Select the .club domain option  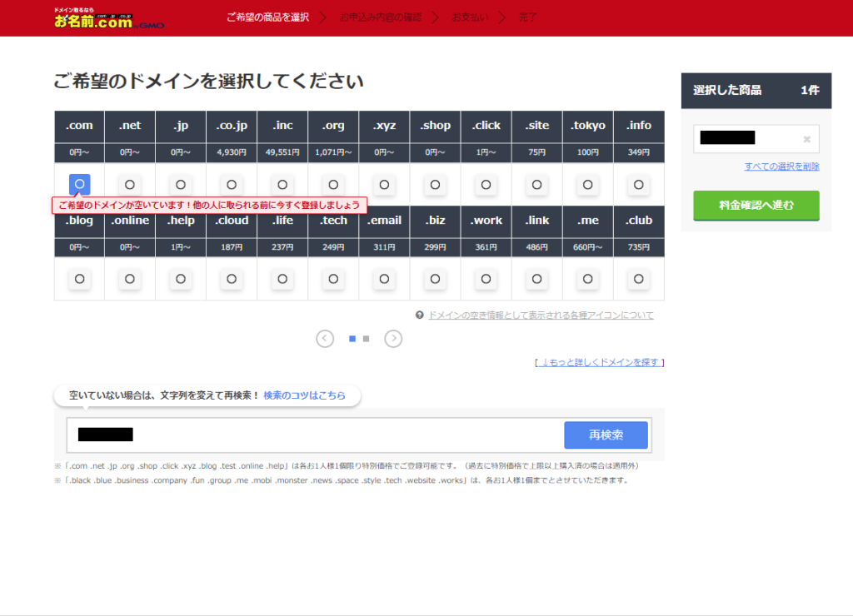coord(639,279)
